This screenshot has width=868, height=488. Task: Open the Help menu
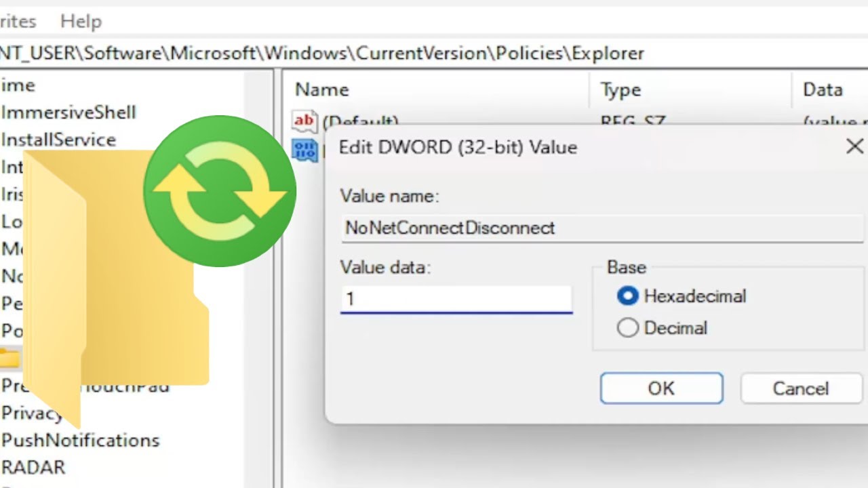pos(81,22)
